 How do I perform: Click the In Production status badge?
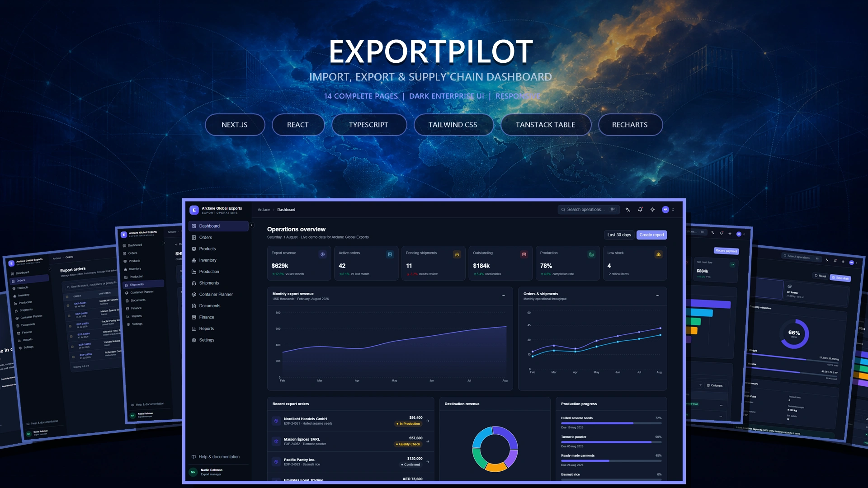click(409, 424)
